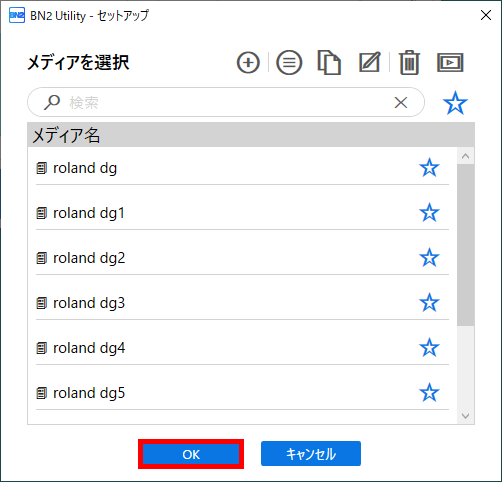Viewport: 502px width, 482px height.
Task: Select the roland dg2 media entry
Action: [242, 258]
